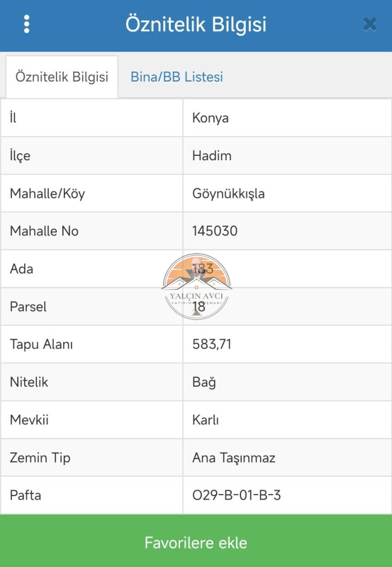The width and height of the screenshot is (392, 567).
Task: Select the Göynükkışla neighborhood value
Action: point(228,193)
